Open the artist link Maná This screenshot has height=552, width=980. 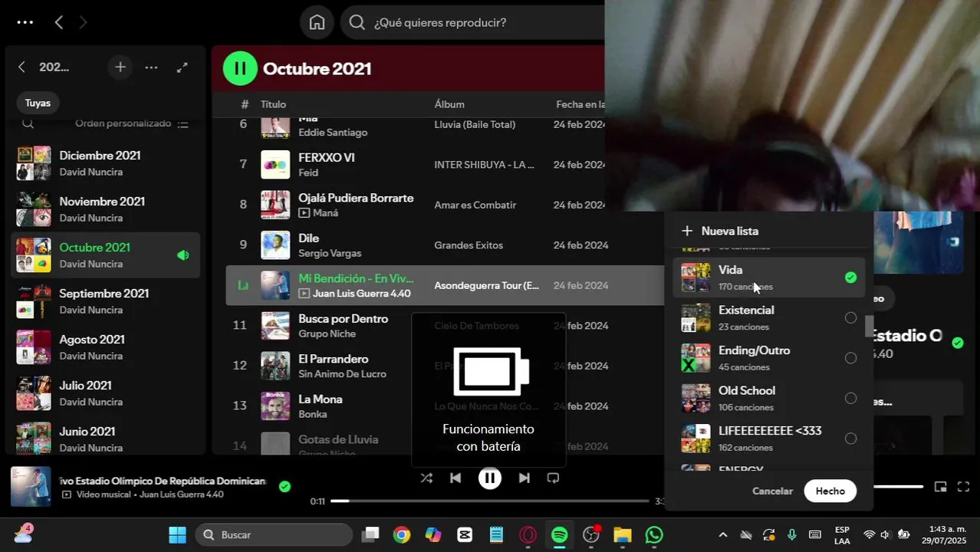coord(326,212)
